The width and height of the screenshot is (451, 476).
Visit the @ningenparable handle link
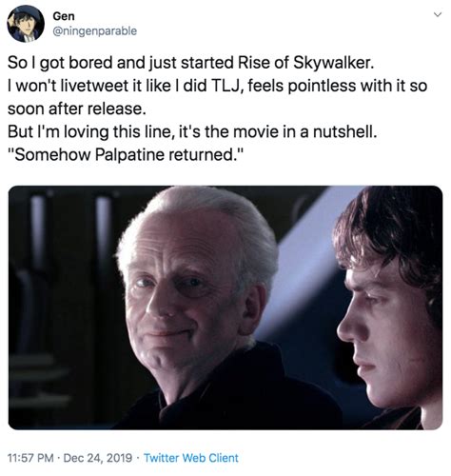[94, 31]
